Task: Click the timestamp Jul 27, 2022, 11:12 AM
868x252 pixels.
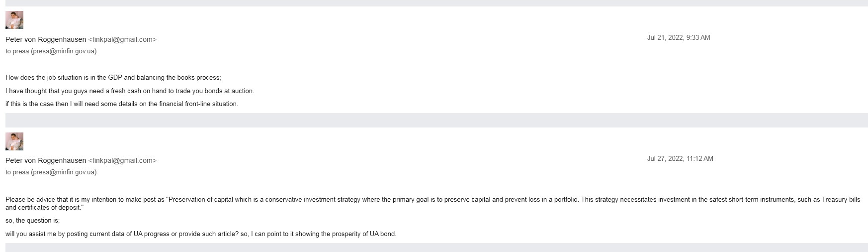Action: tap(680, 159)
